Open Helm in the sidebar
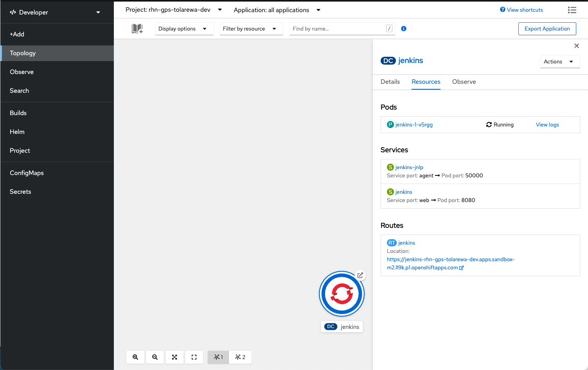Viewport: 588px width, 370px height. [x=57, y=132]
